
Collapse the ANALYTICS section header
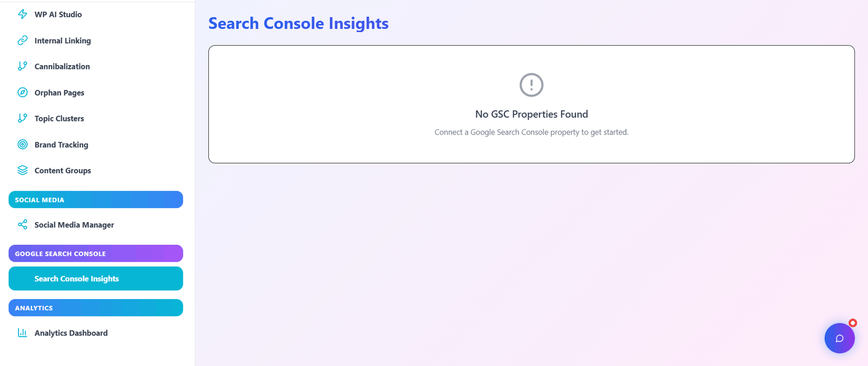[95, 308]
